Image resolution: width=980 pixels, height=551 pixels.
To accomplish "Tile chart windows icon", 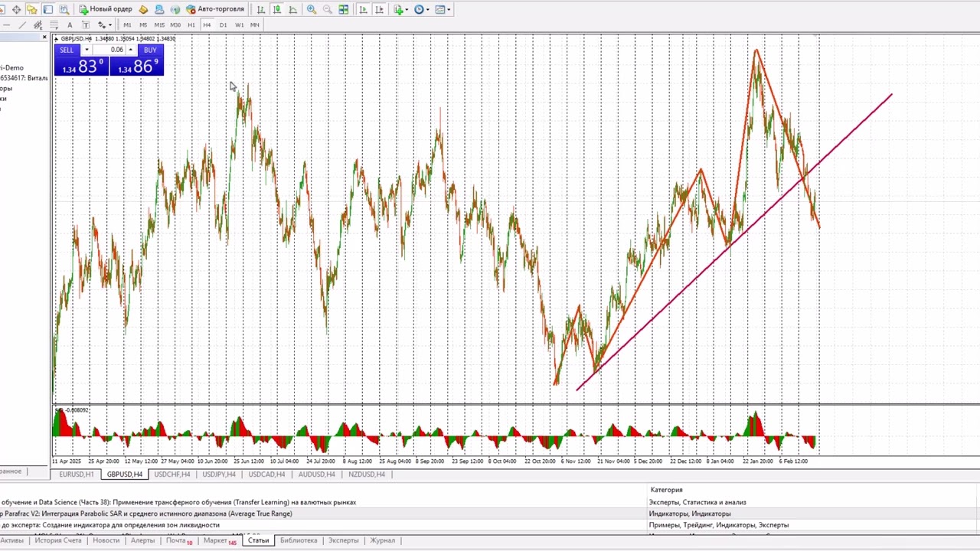I will tap(344, 9).
